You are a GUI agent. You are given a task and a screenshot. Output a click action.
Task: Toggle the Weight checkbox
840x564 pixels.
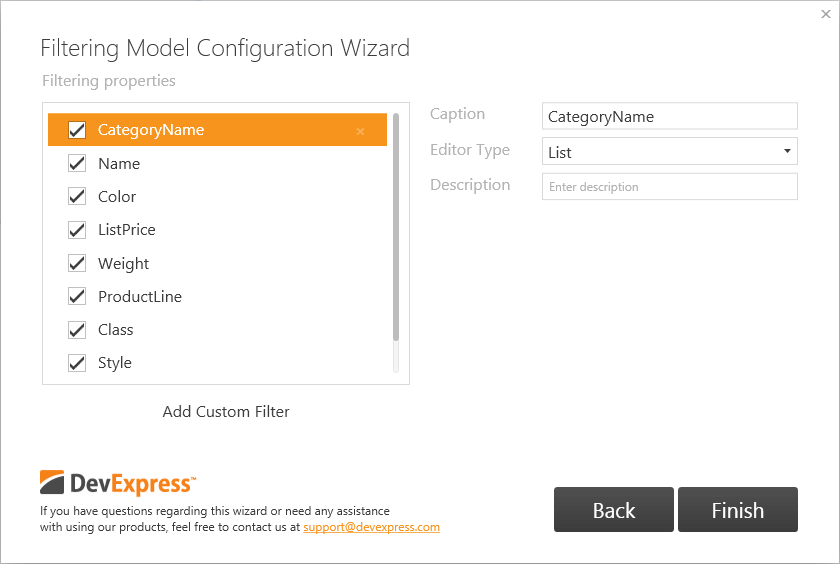coord(77,264)
